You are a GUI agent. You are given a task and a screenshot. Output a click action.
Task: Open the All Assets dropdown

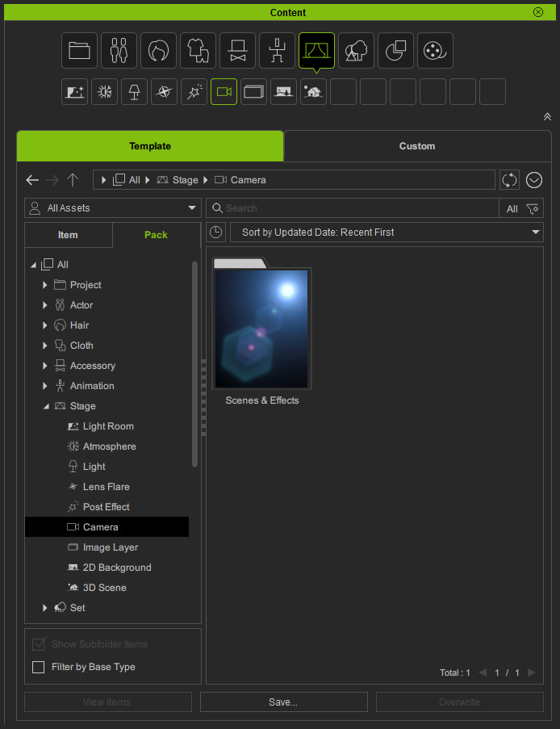pos(113,207)
